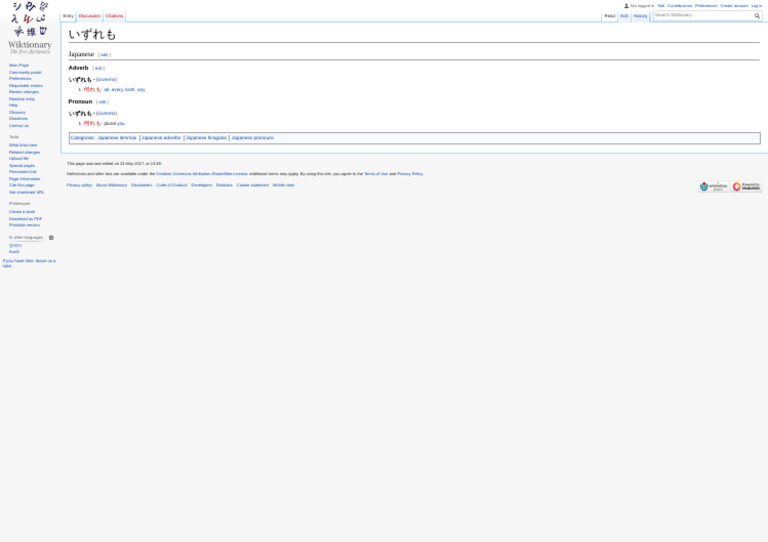Open the Discussion tab
This screenshot has width=768, height=542.
click(89, 16)
